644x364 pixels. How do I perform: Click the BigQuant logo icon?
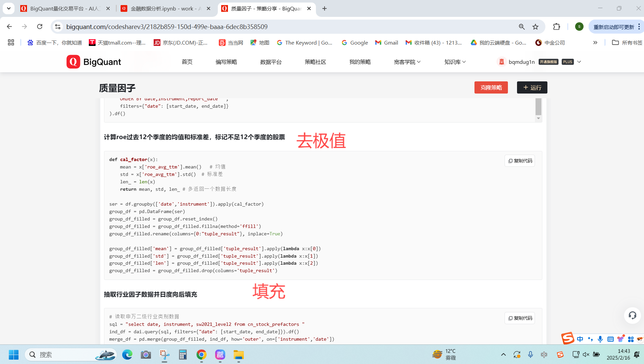(73, 62)
